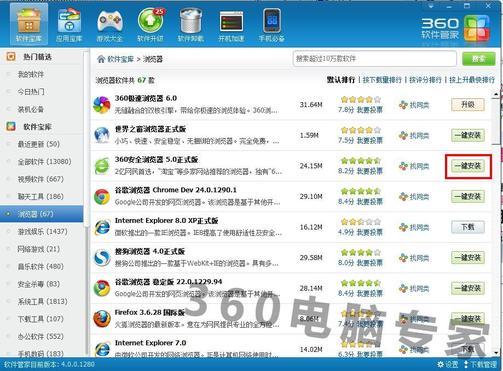Open 应用宝库 toolbar icon
The height and width of the screenshot is (371, 503).
pos(69,24)
